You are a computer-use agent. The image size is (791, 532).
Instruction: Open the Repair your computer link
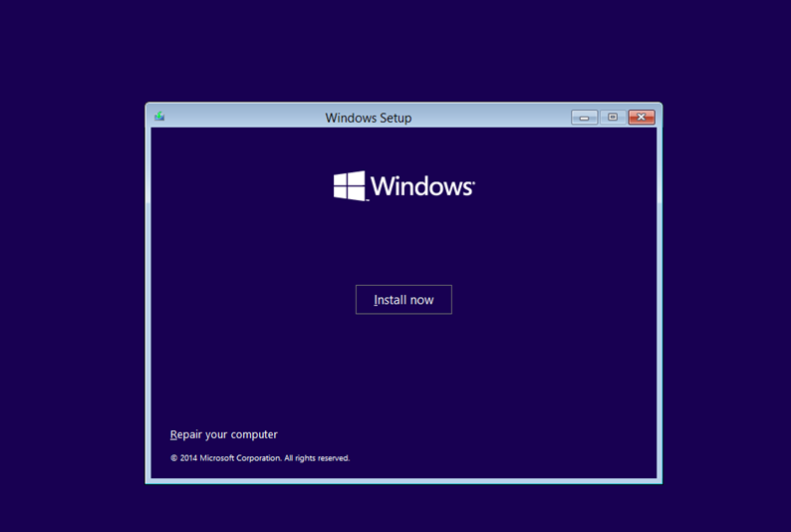coord(223,434)
